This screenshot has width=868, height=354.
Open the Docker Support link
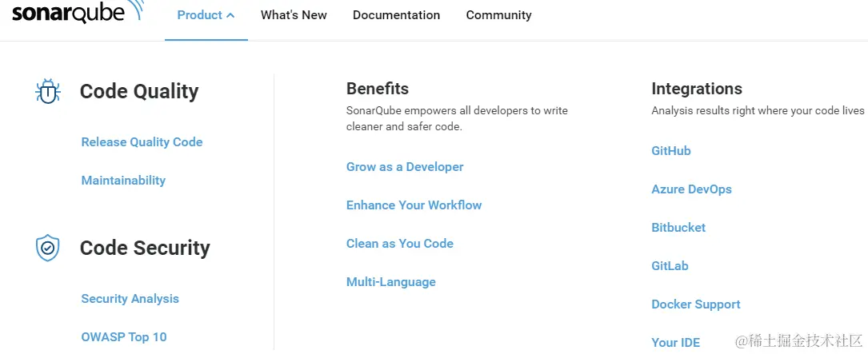[696, 304]
